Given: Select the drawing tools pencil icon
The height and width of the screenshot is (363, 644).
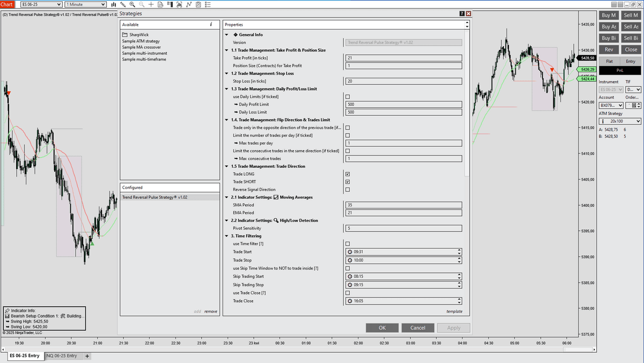Looking at the screenshot, I should click(x=122, y=4).
